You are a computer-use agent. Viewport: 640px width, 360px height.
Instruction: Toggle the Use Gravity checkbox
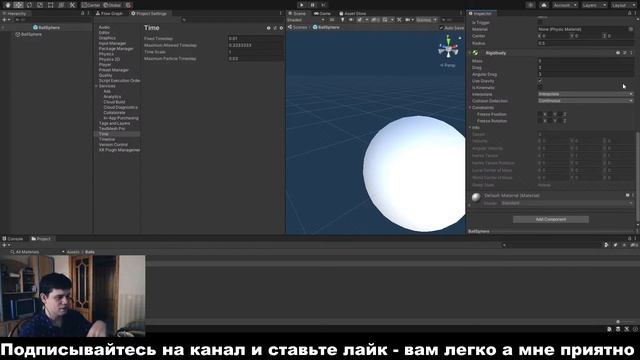[x=540, y=81]
